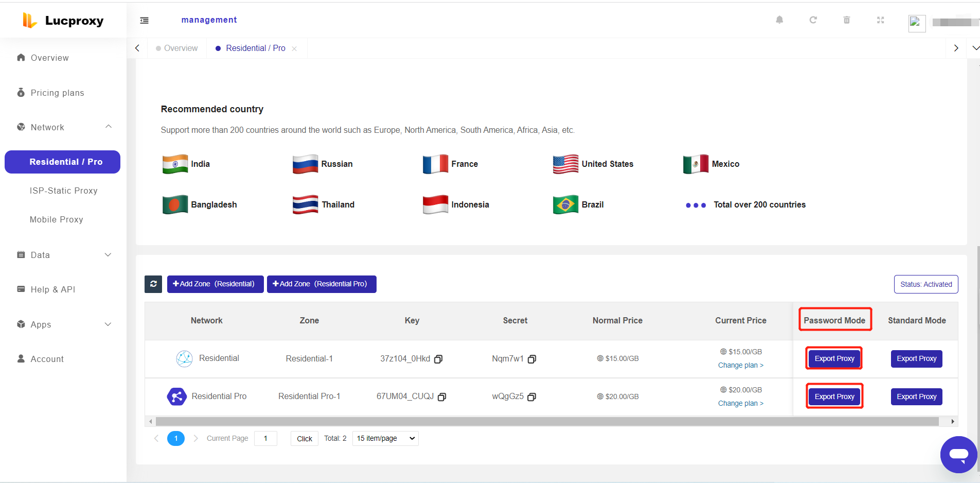The height and width of the screenshot is (483, 980).
Task: Copy the secret Nqm7w1
Action: pos(532,359)
